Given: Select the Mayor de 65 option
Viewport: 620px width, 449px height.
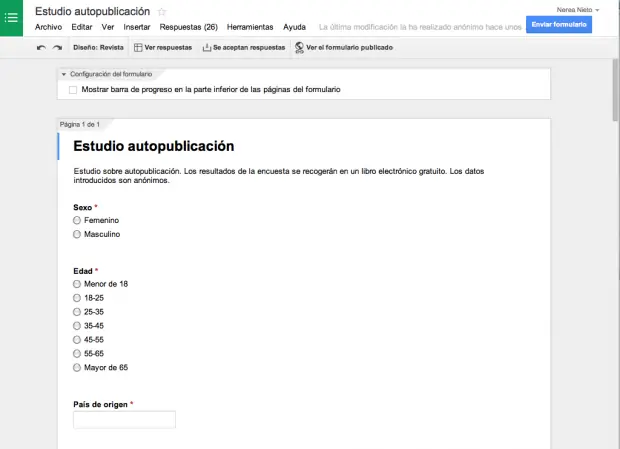Looking at the screenshot, I should [x=77, y=368].
